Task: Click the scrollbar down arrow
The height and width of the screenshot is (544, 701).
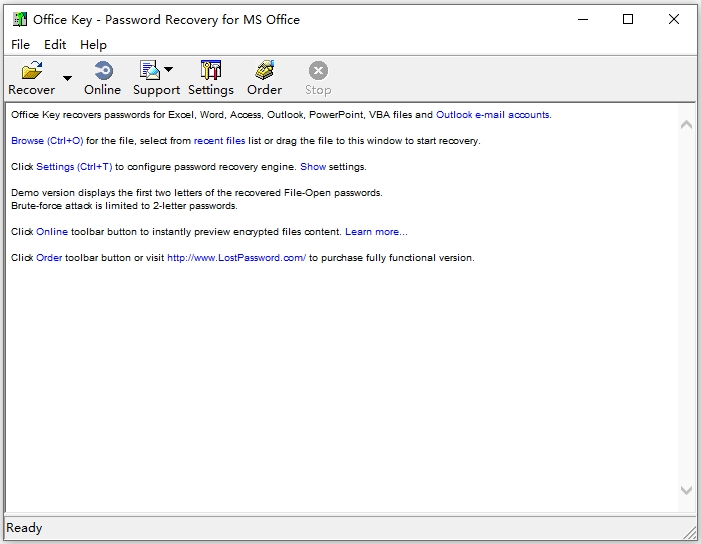Action: coord(686,490)
